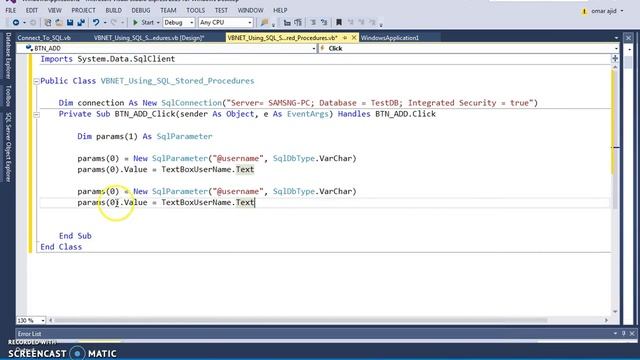This screenshot has height=360, width=640.
Task: Click the Start debugging button label
Action: pos(148,22)
